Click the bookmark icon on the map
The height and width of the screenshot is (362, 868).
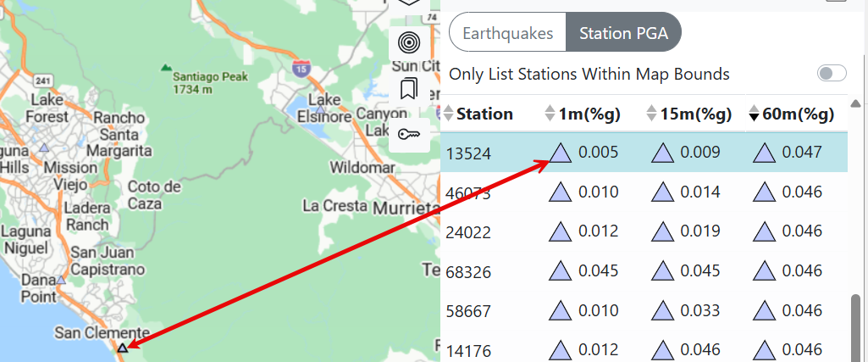point(409,88)
